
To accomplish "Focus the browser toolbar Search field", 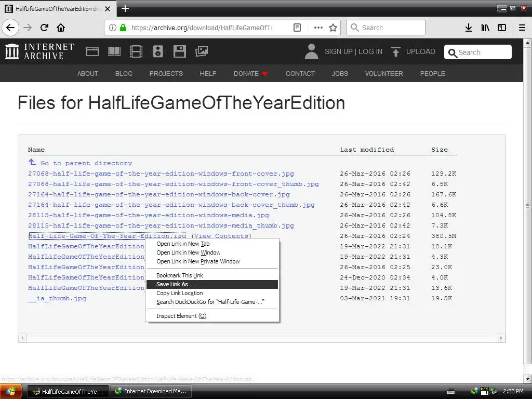I will point(385,28).
